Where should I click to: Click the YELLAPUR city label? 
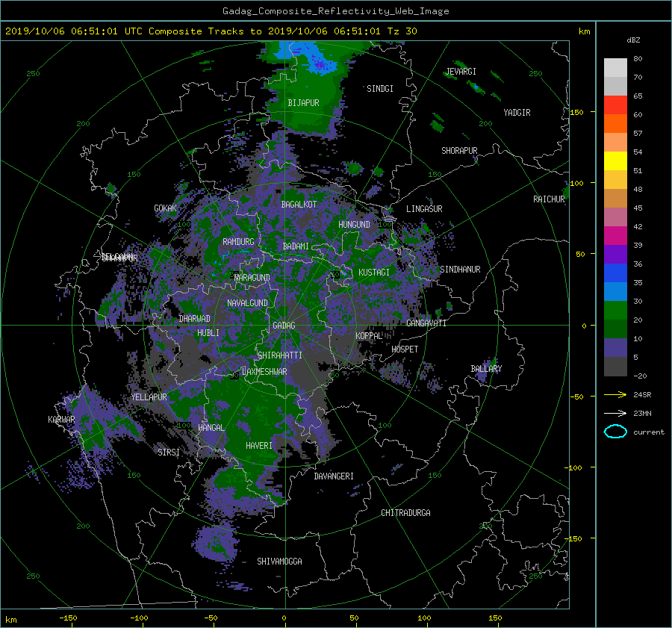pos(149,397)
